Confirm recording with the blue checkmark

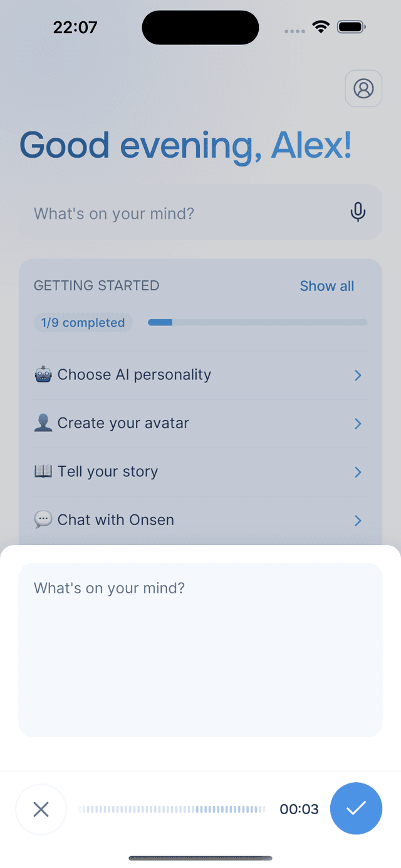click(x=356, y=808)
